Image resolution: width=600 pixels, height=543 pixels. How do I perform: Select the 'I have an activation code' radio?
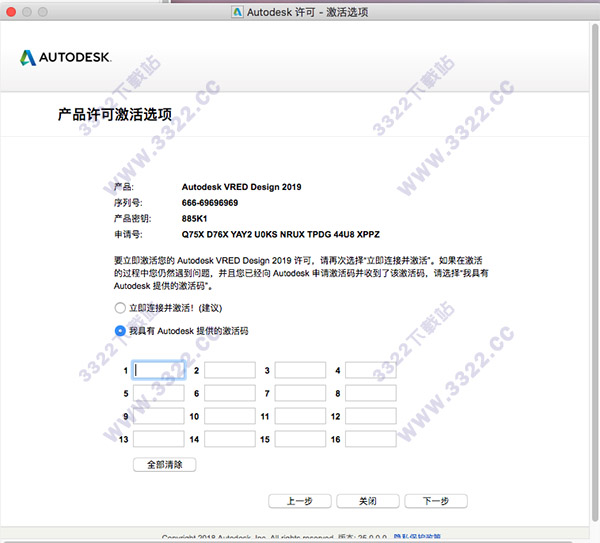[120, 331]
